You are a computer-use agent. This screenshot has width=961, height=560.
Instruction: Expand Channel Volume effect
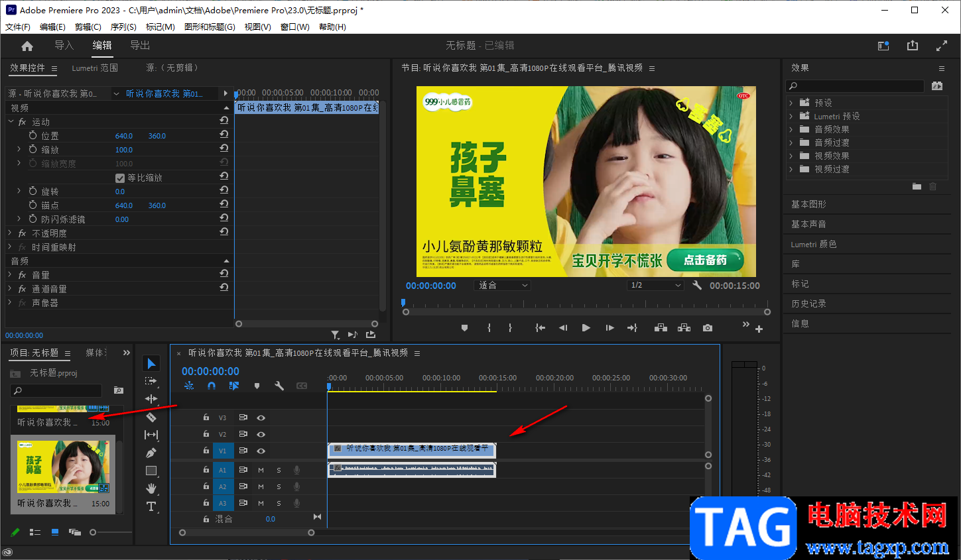pyautogui.click(x=10, y=289)
